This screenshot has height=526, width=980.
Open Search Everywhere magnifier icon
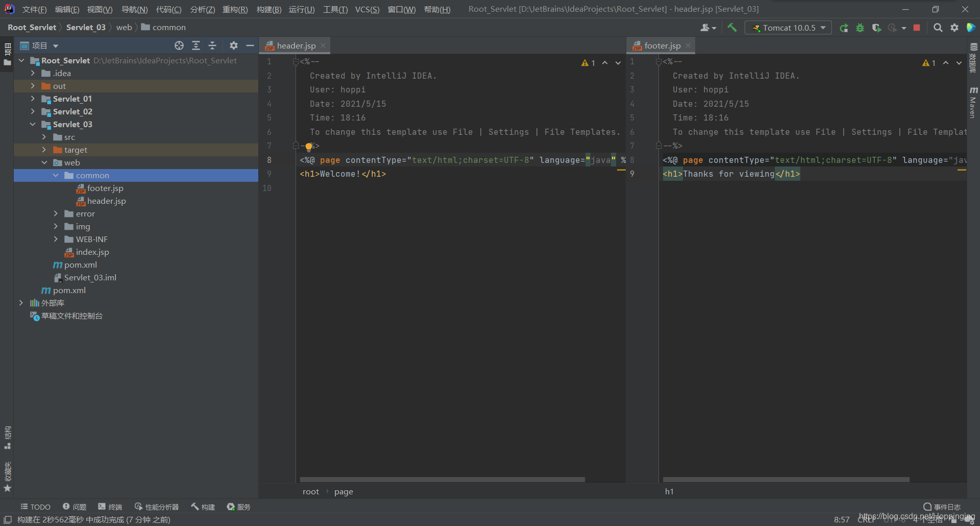click(938, 28)
